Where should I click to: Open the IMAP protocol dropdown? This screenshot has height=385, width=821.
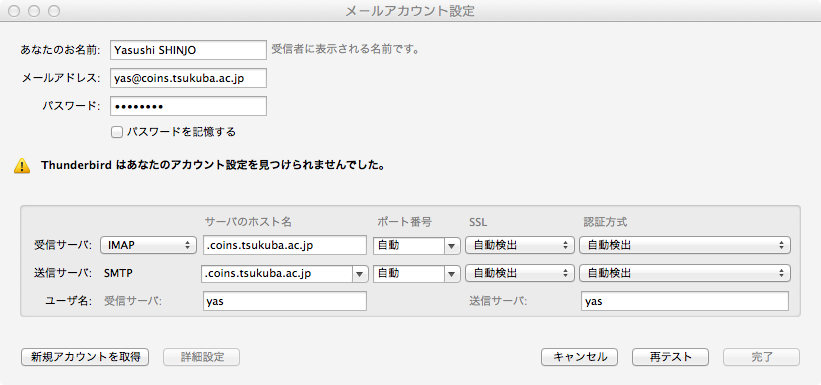point(149,245)
